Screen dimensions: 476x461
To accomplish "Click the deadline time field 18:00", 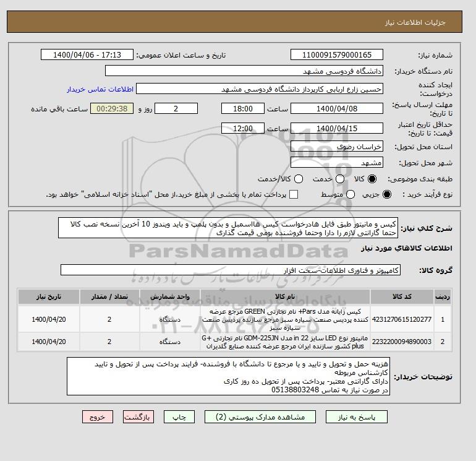I will (243, 108).
